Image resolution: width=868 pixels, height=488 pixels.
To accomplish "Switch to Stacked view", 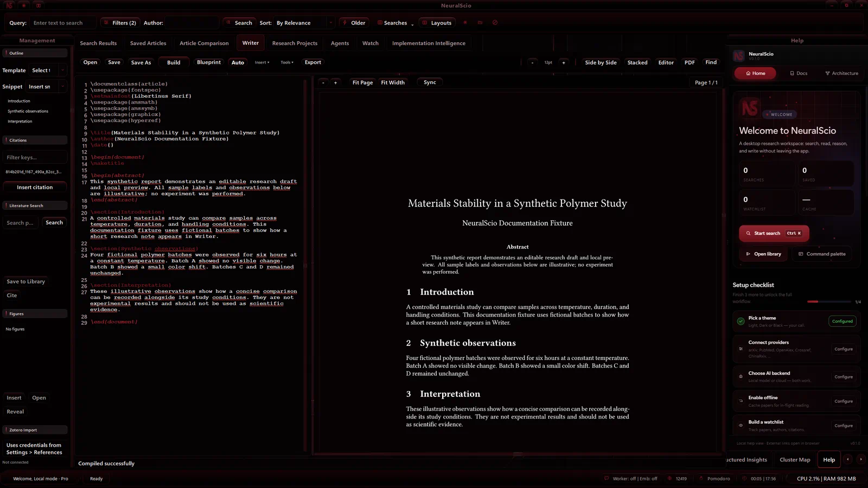I will 637,62.
